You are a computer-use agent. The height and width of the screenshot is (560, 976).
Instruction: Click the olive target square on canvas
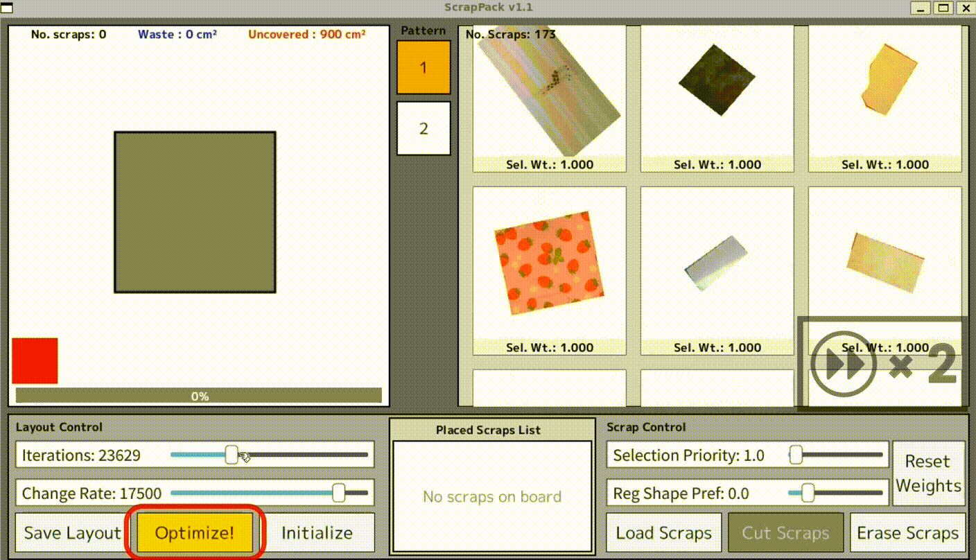coord(195,212)
